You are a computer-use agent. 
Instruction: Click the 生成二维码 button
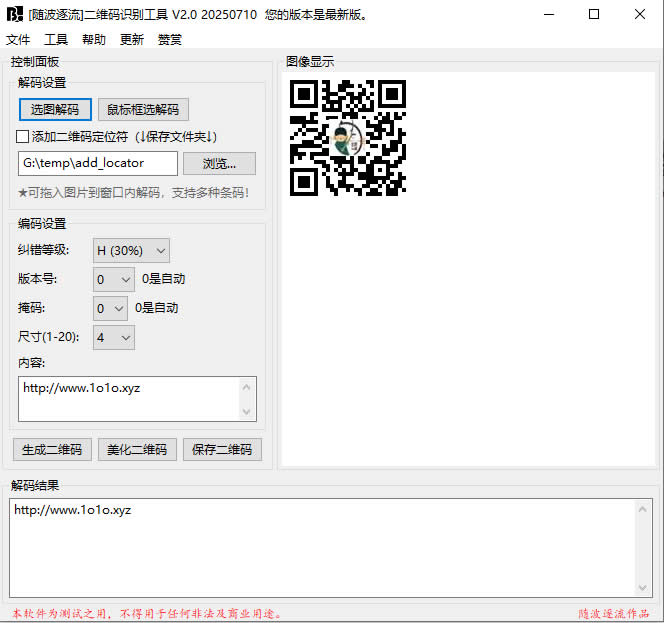[x=52, y=449]
